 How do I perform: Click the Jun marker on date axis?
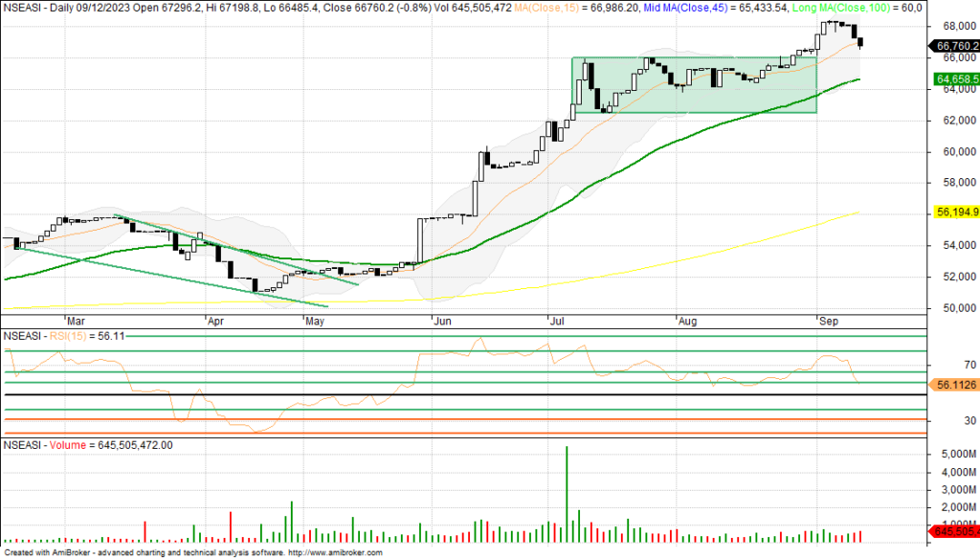[443, 323]
